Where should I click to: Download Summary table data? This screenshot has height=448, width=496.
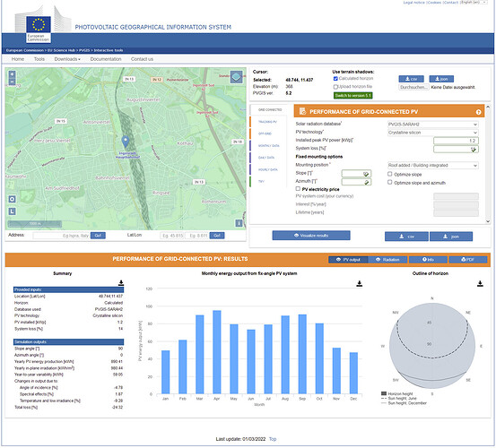pyautogui.click(x=121, y=283)
